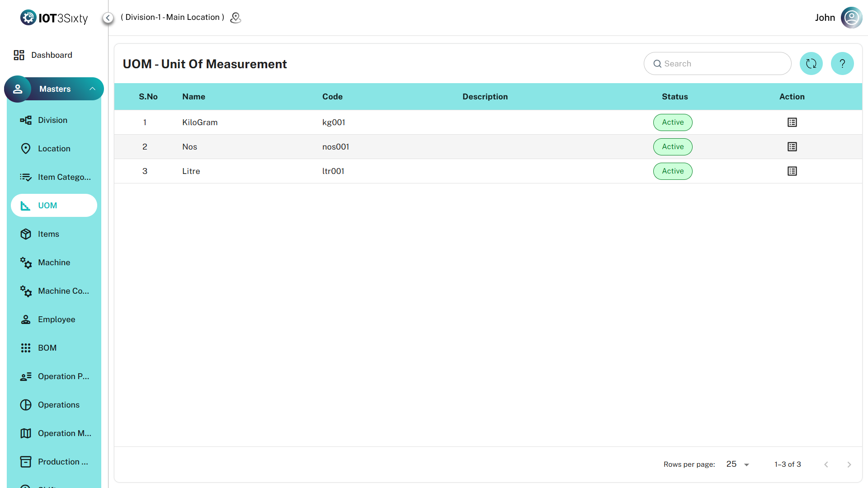Click the Search input field
Image resolution: width=868 pixels, height=488 pixels.
click(x=723, y=64)
